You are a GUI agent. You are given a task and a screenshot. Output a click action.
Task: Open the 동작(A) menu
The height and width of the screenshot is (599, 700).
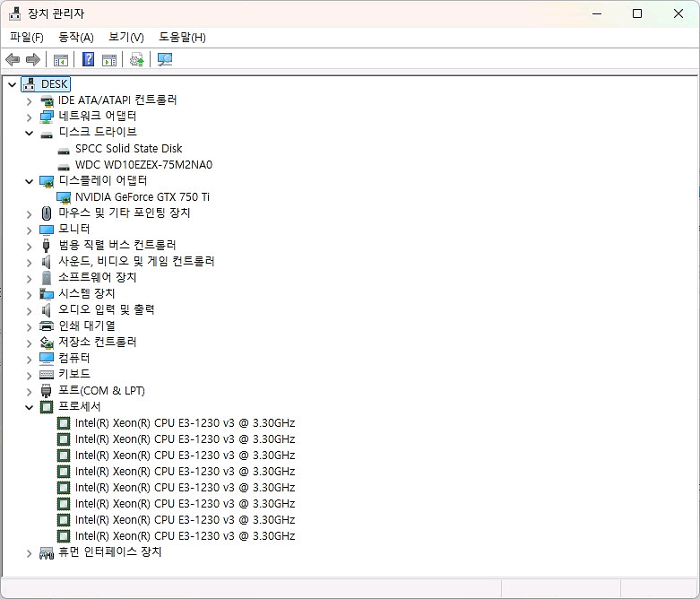[x=76, y=38]
